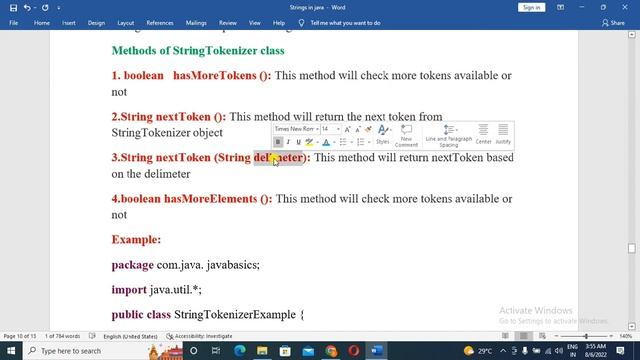The height and width of the screenshot is (360, 640).
Task: Undo the last action
Action: pyautogui.click(x=27, y=8)
